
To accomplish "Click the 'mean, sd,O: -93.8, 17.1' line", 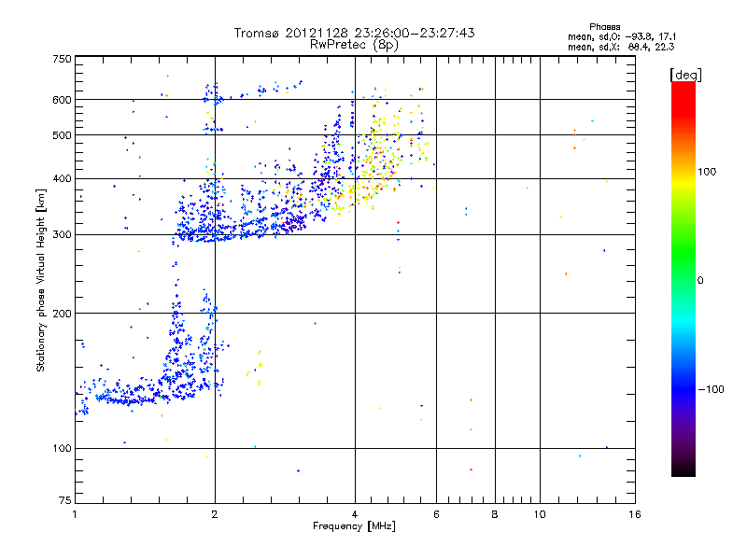I will click(622, 36).
